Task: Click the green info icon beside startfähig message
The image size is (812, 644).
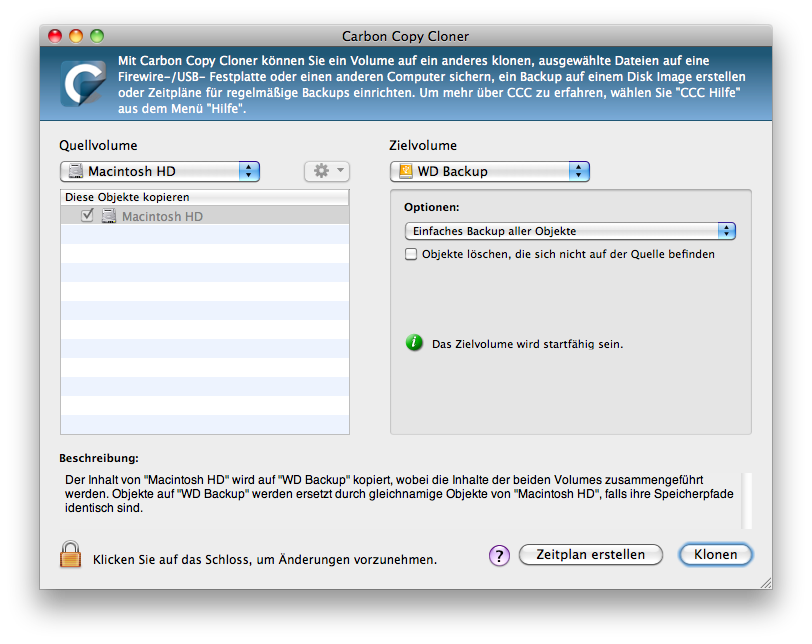Action: [414, 343]
